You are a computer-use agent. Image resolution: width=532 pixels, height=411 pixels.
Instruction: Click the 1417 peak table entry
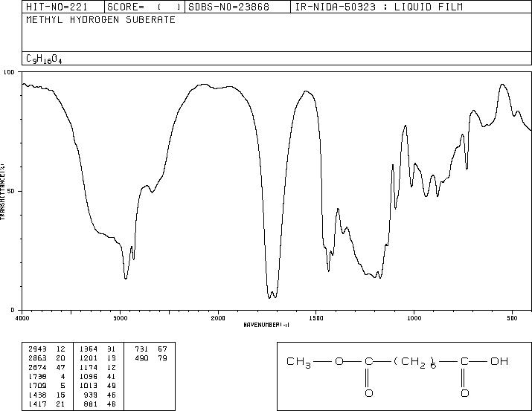[x=46, y=404]
